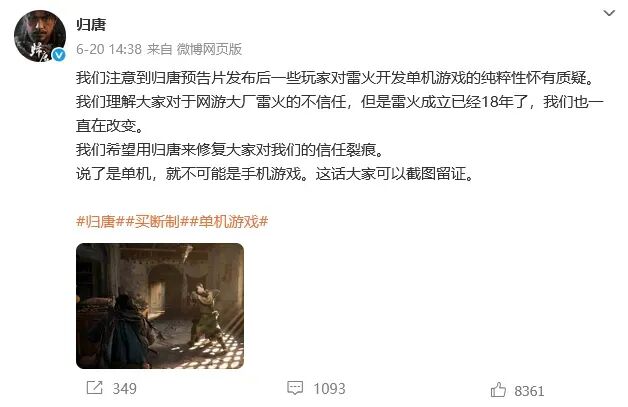The image size is (628, 407).
Task: Click the first line of the post text
Action: [336, 78]
